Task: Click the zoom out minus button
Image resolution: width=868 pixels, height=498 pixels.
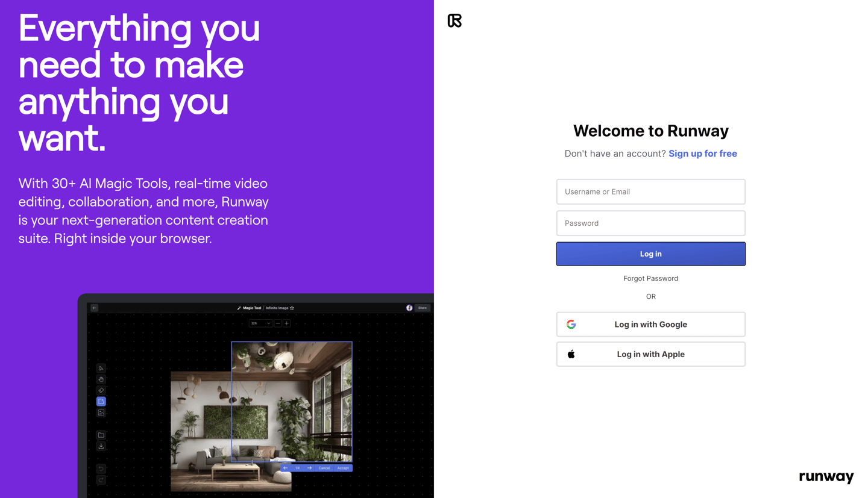Action: pyautogui.click(x=278, y=323)
